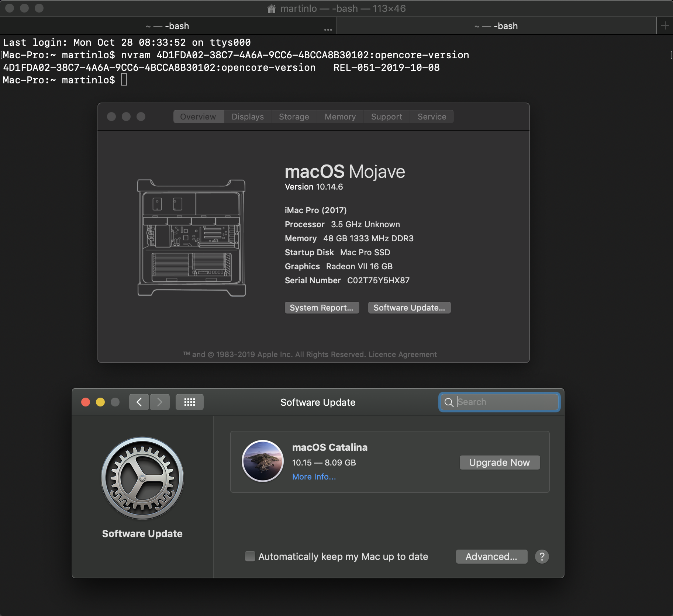Click the Mac Pro illustration in About This Mac

pyautogui.click(x=191, y=238)
